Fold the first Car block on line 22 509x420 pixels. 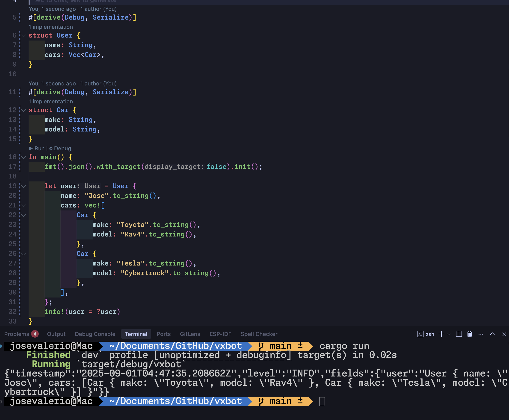point(24,215)
